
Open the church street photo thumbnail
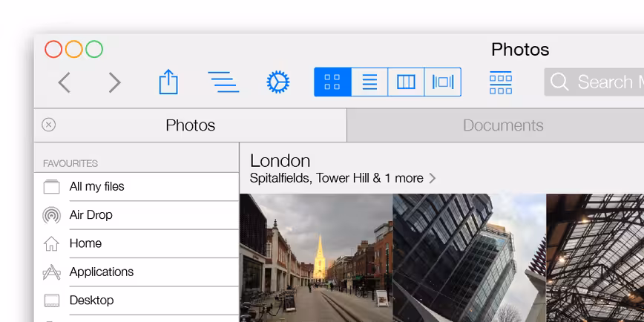(316, 258)
